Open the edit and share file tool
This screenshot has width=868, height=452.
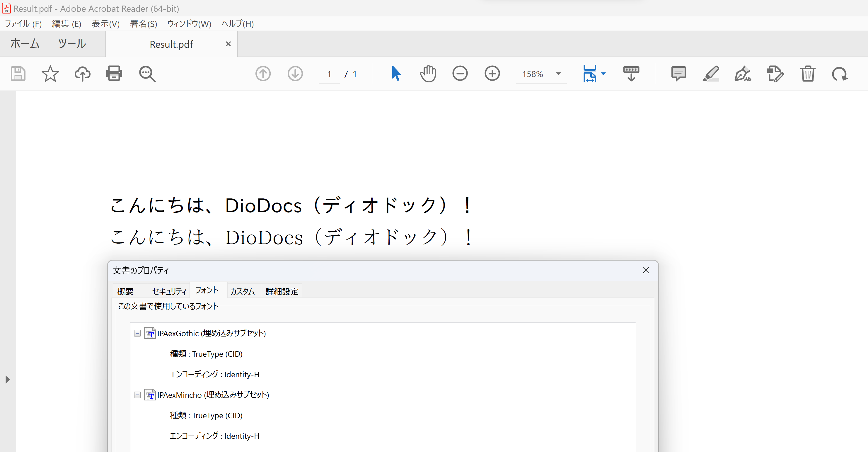tap(775, 74)
